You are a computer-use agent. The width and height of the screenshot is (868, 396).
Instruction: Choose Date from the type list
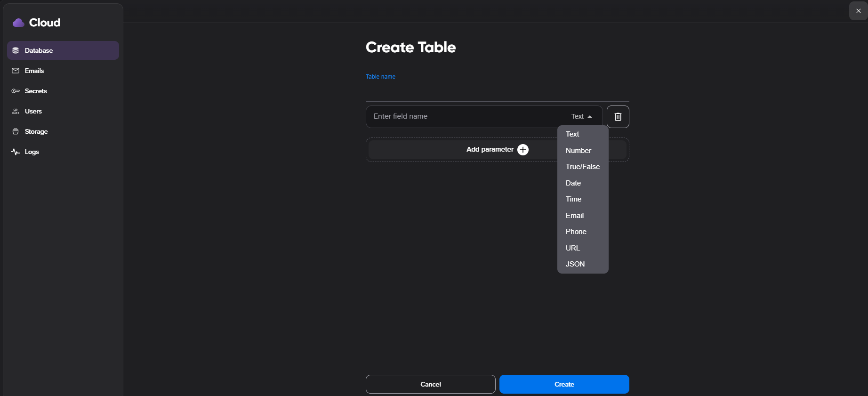583,183
